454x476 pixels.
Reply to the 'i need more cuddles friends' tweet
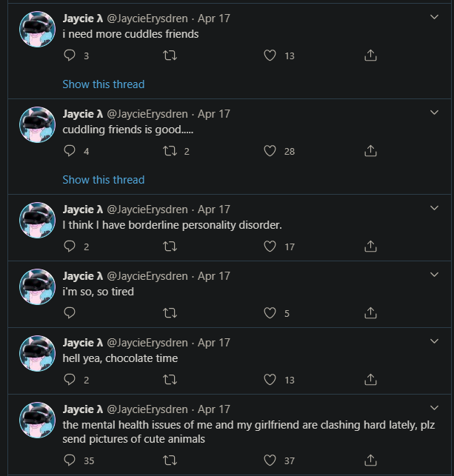70,56
